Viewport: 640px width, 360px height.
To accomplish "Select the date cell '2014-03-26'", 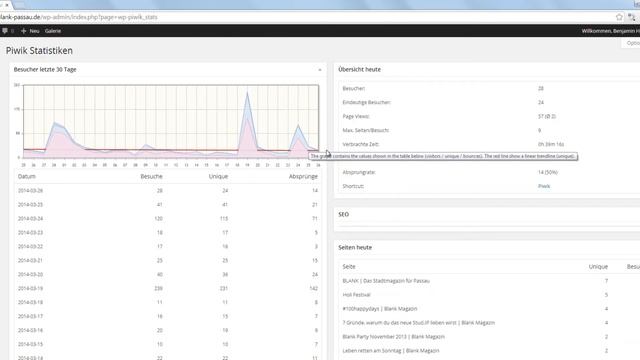I will [x=30, y=191].
